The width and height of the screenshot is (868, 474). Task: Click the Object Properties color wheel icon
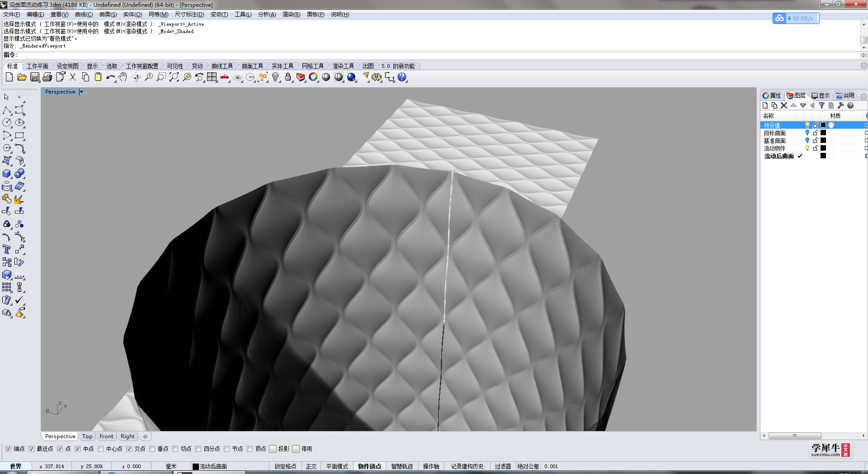coord(313,77)
